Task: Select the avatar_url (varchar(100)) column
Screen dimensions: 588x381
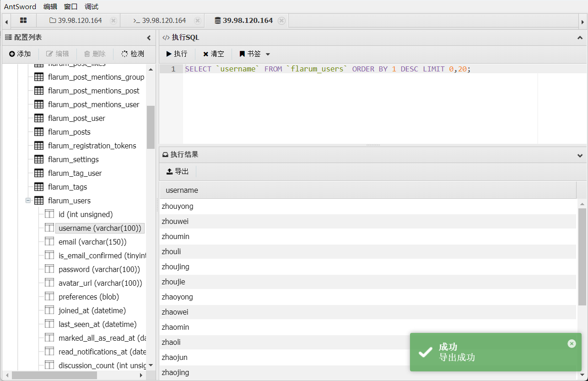Action: point(100,283)
